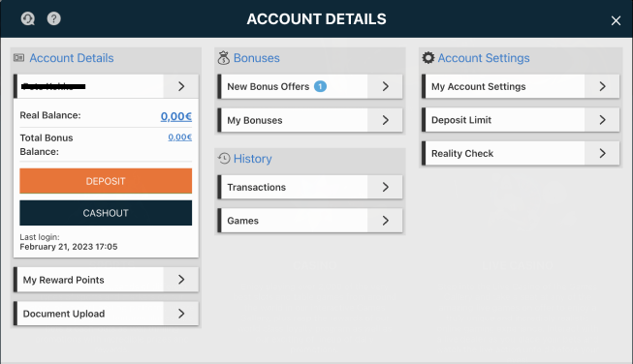Click the help question mark icon

(x=53, y=18)
